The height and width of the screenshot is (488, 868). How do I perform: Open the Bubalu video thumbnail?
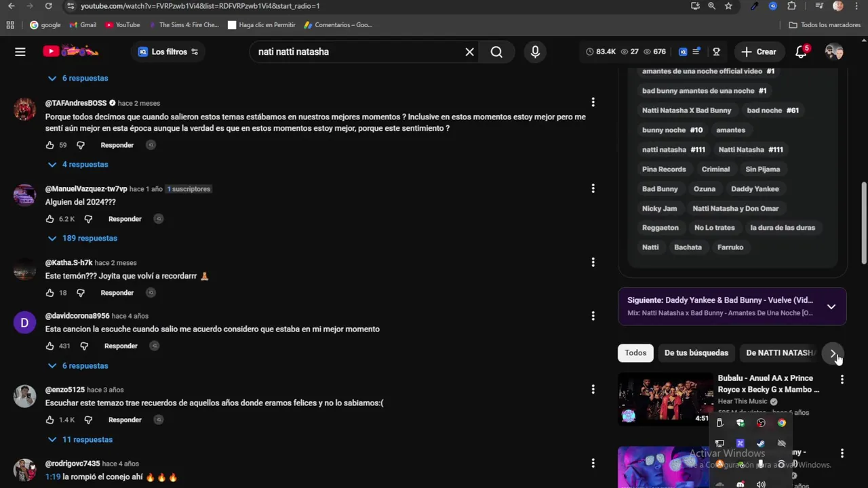click(x=664, y=399)
